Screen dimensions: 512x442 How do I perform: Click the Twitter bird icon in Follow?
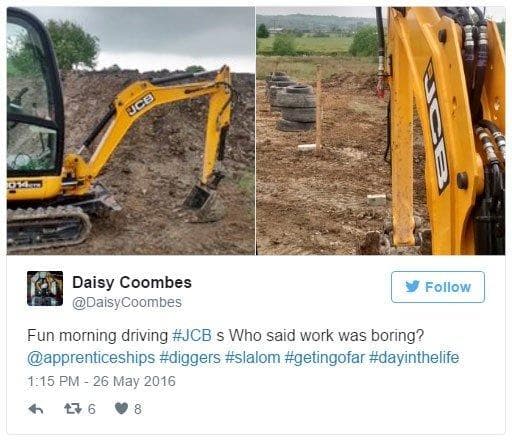click(x=412, y=287)
